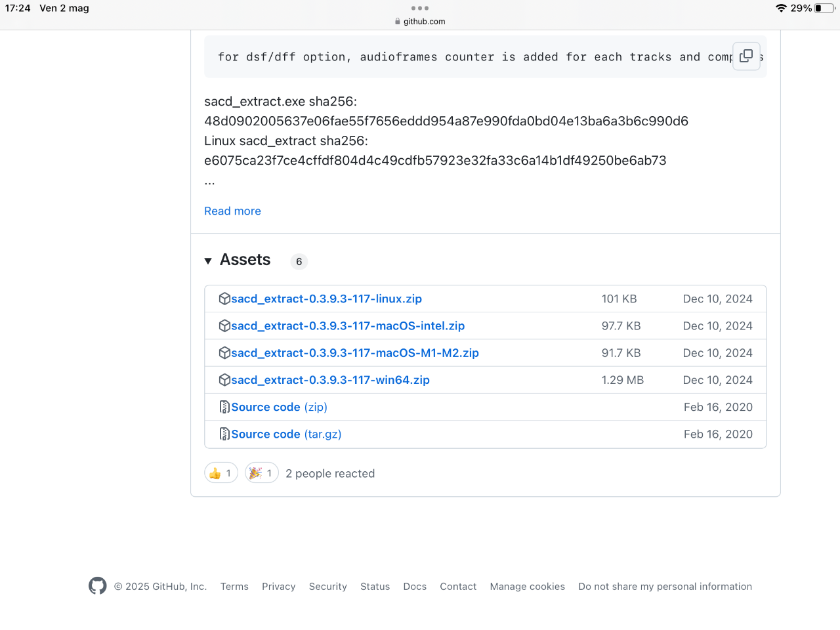
Task: Click the Dec 10, 2024 date of macOS-intel.zip
Action: point(717,325)
